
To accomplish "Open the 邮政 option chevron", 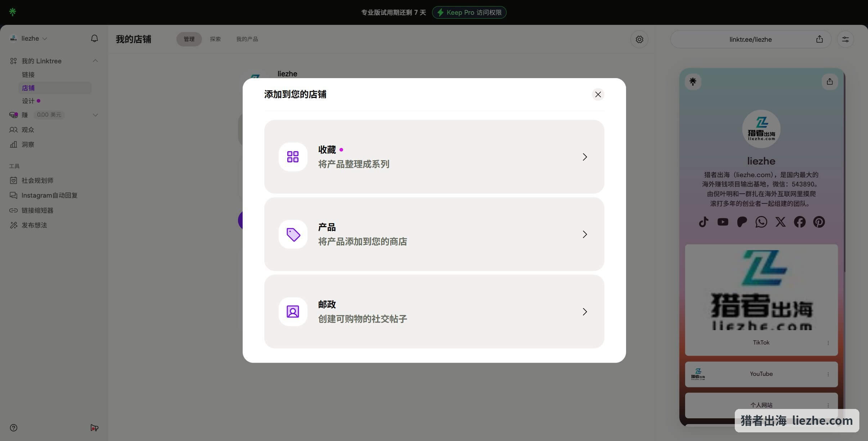I will click(585, 312).
